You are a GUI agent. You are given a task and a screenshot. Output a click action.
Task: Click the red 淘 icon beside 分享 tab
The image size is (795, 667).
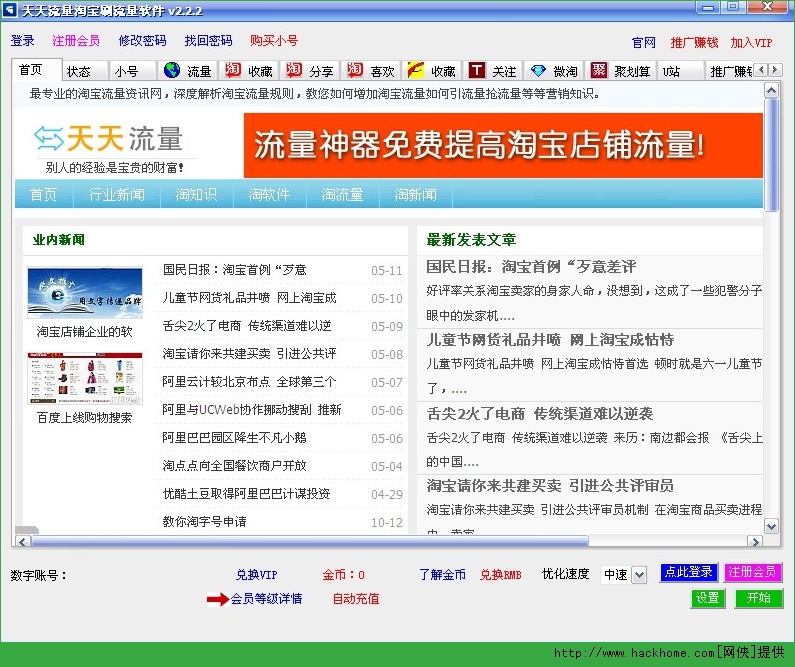[x=294, y=70]
